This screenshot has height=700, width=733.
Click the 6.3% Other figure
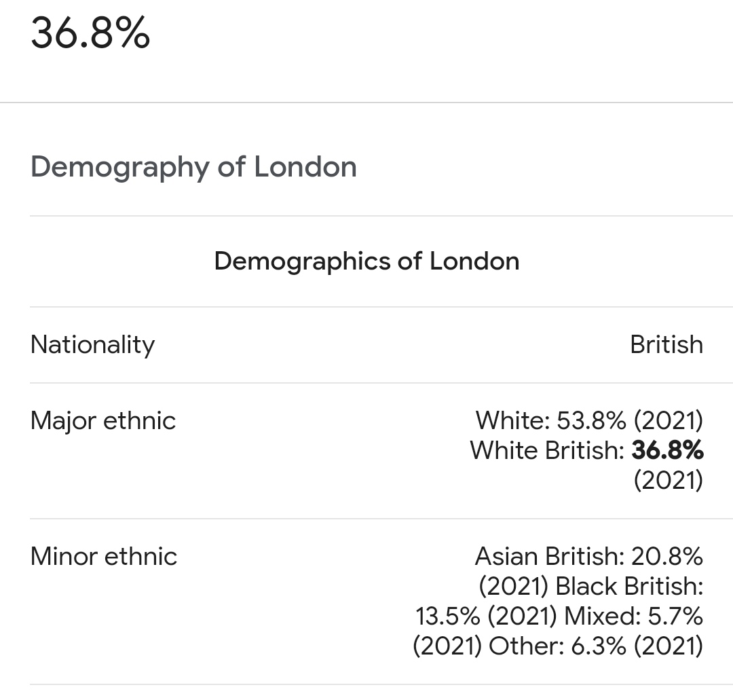[598, 646]
